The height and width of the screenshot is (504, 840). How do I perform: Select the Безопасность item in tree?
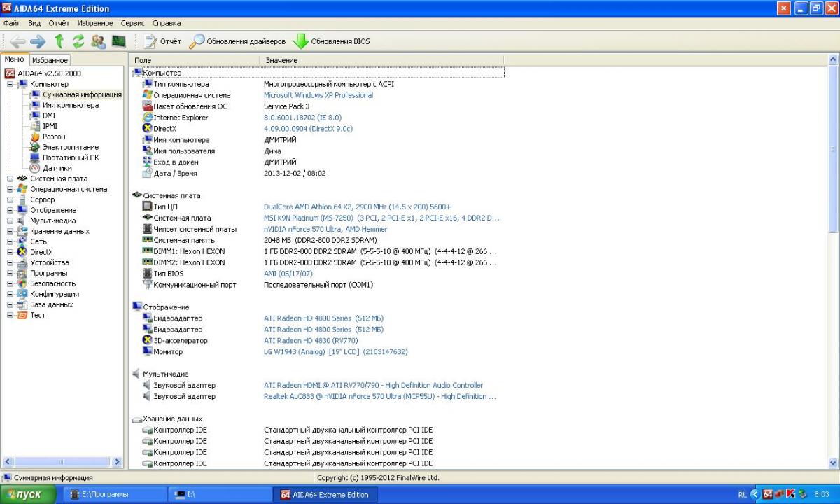coord(53,283)
